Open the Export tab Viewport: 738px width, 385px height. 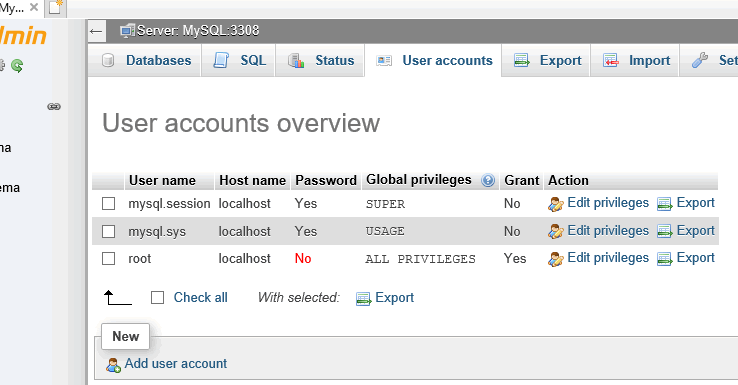tap(546, 60)
